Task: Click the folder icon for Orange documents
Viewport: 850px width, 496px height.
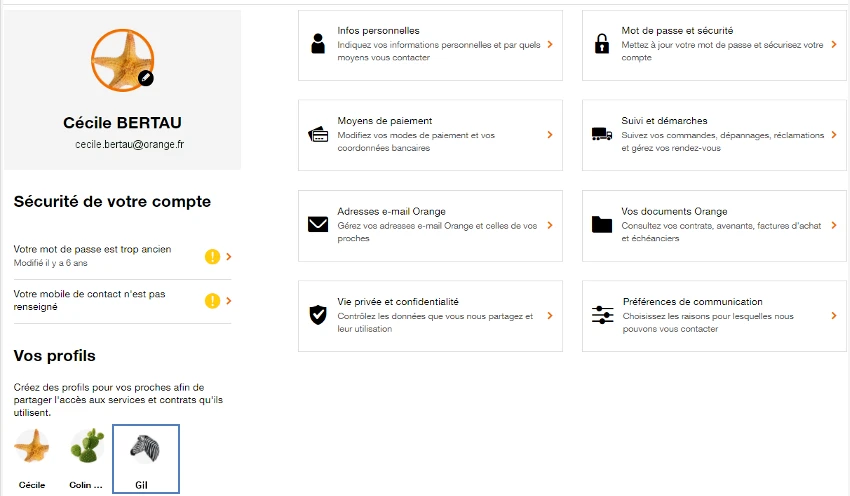Action: coord(602,224)
